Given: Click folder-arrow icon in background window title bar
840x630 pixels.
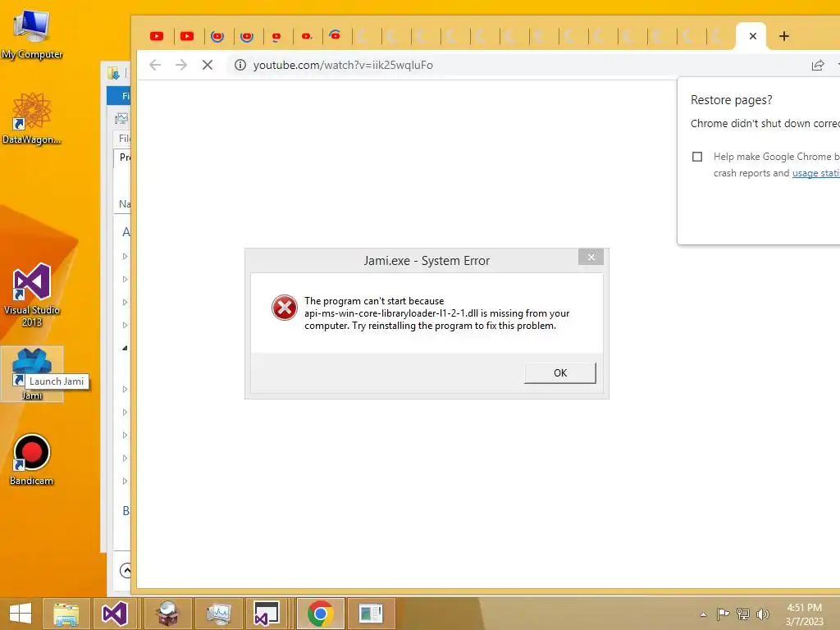Looking at the screenshot, I should point(113,72).
